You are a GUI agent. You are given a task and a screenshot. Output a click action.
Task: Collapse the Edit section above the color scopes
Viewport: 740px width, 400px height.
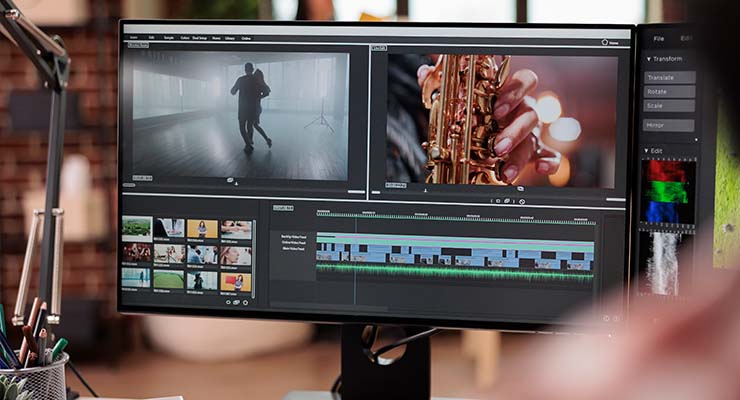coord(659,150)
